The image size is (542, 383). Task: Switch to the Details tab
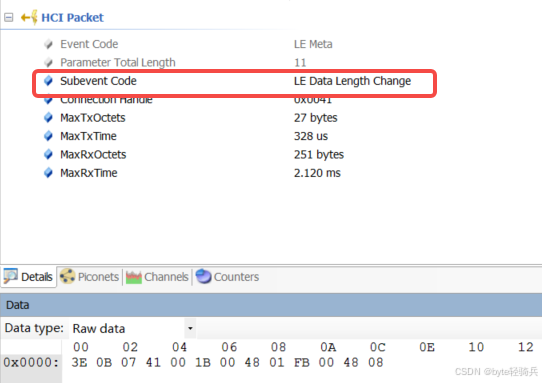28,277
